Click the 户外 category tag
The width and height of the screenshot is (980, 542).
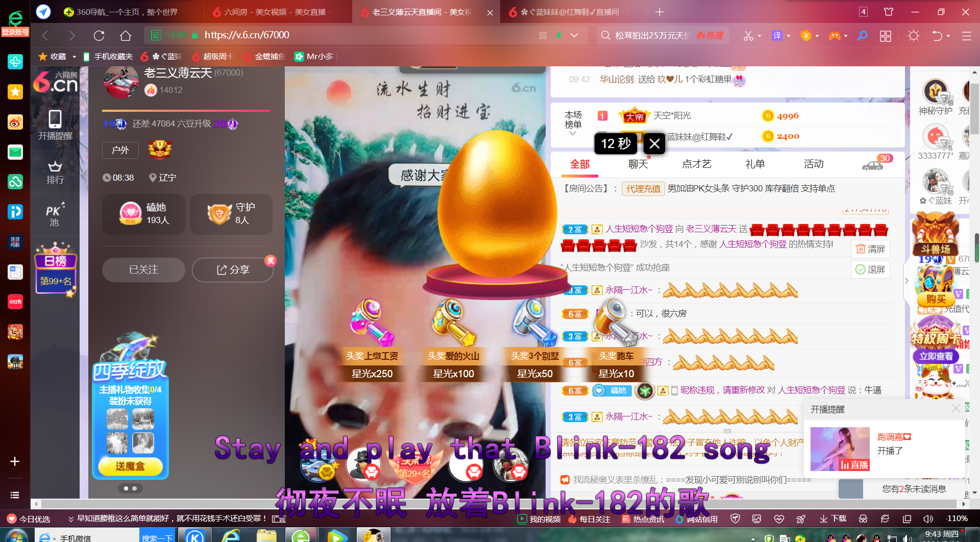coord(120,150)
